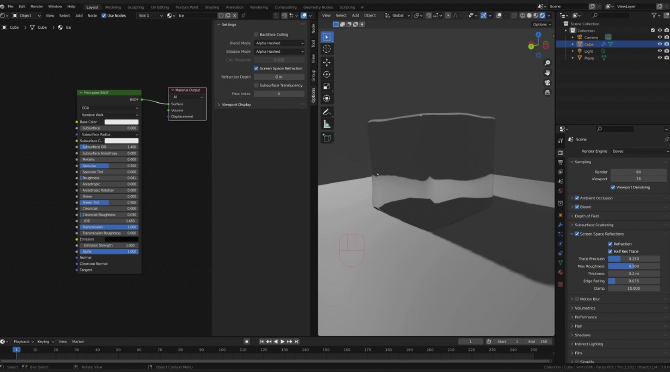This screenshot has width=670, height=372.
Task: Toggle Screen Space Refraction in material settings
Action: tap(256, 68)
